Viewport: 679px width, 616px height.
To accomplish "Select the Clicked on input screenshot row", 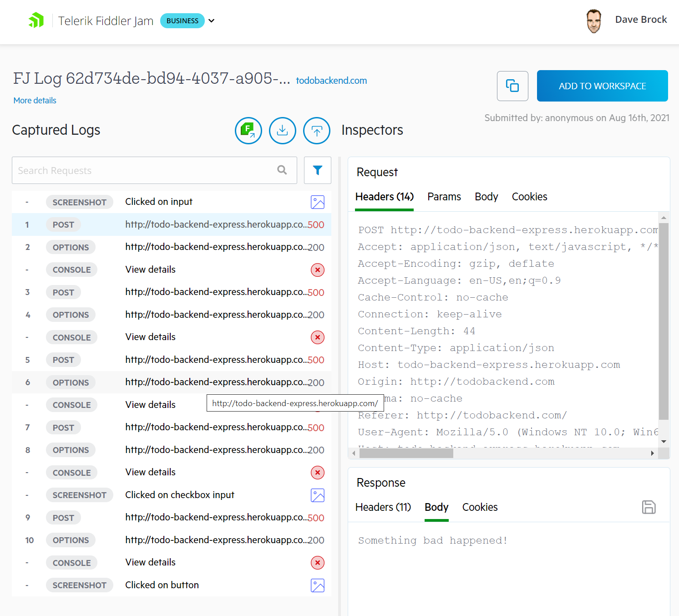I will tap(172, 202).
